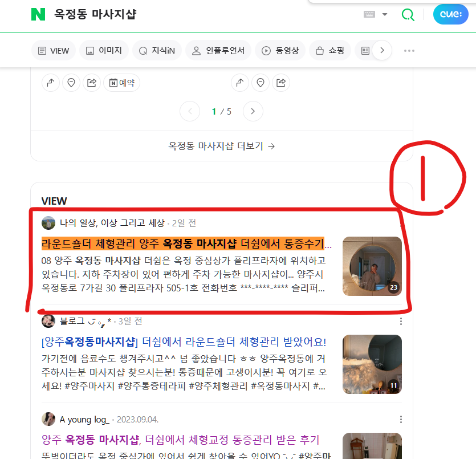
Task: Open options menu for the 3일 전 post
Action: (x=401, y=321)
